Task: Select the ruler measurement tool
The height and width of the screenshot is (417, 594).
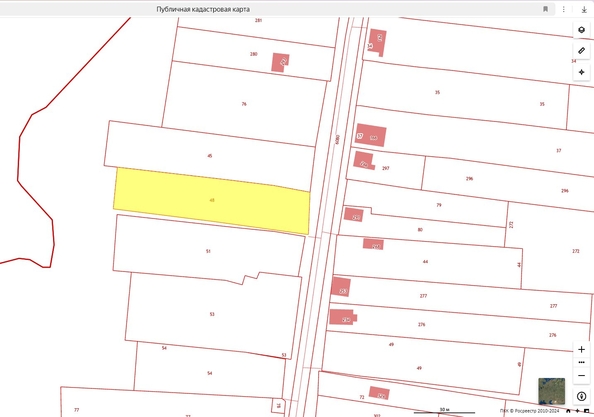Action: (581, 50)
